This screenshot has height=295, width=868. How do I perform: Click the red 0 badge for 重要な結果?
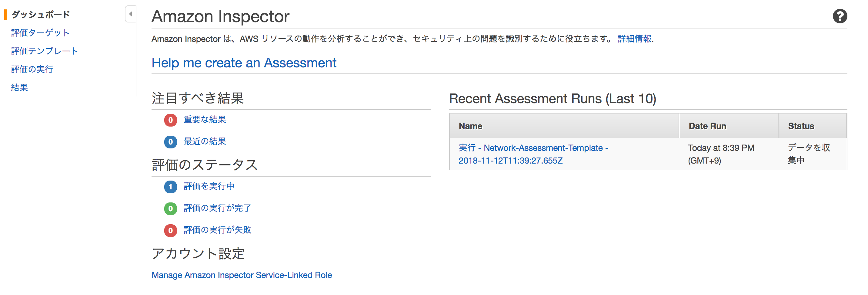[171, 120]
